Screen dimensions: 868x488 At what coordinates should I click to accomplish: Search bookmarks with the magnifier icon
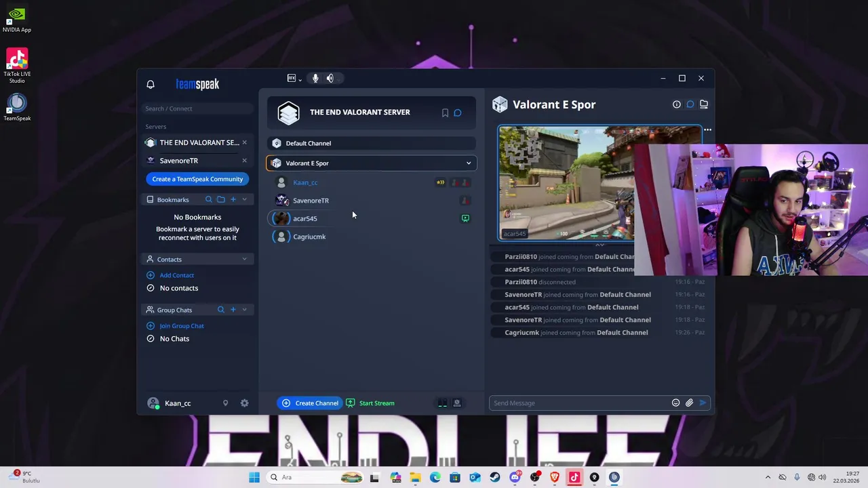(x=209, y=200)
